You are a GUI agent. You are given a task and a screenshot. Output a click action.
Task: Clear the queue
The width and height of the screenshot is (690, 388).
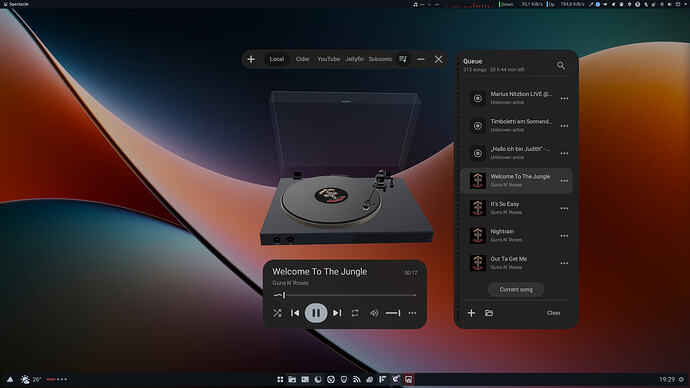click(x=554, y=313)
